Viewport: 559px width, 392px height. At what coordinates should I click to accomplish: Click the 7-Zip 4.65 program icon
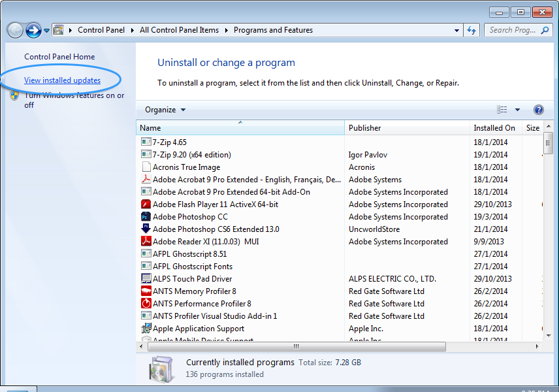[146, 142]
